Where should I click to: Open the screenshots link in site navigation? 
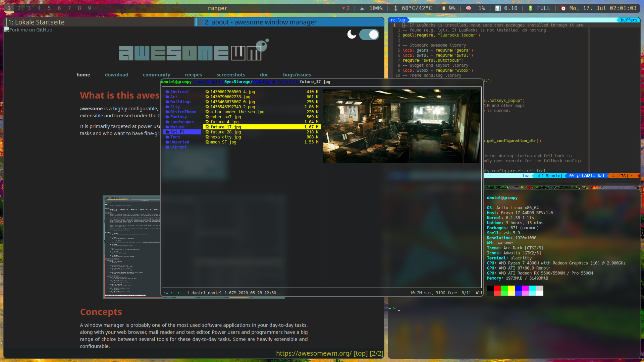[231, 75]
